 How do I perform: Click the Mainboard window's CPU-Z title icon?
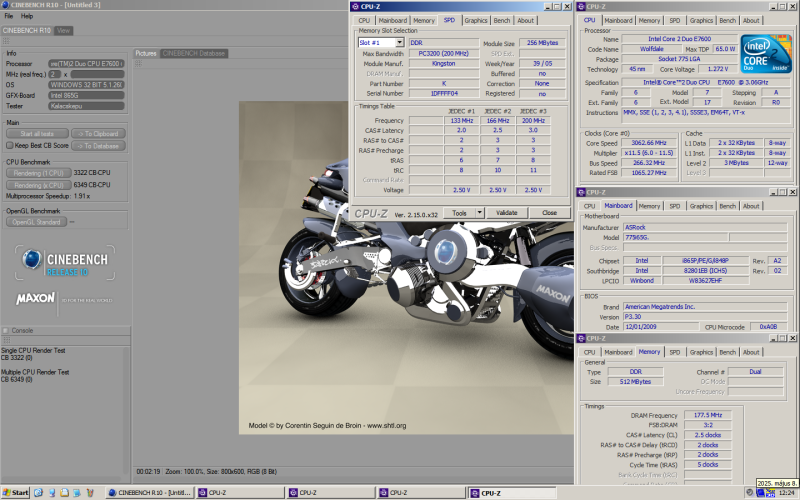tap(581, 192)
